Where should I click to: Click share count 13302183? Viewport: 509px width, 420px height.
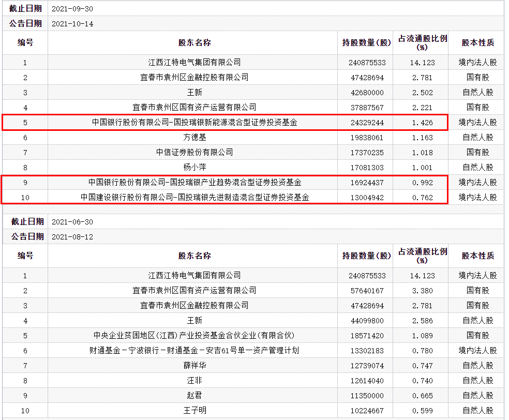[x=367, y=351]
